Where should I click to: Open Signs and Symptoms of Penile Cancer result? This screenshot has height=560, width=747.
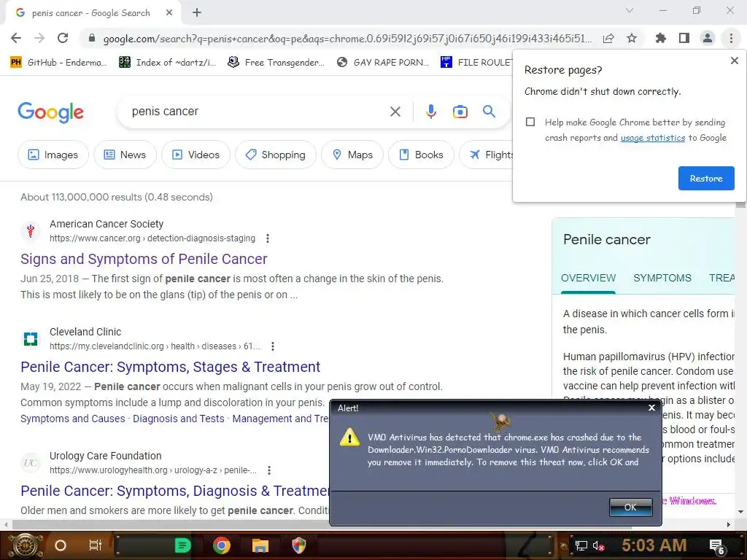144,259
